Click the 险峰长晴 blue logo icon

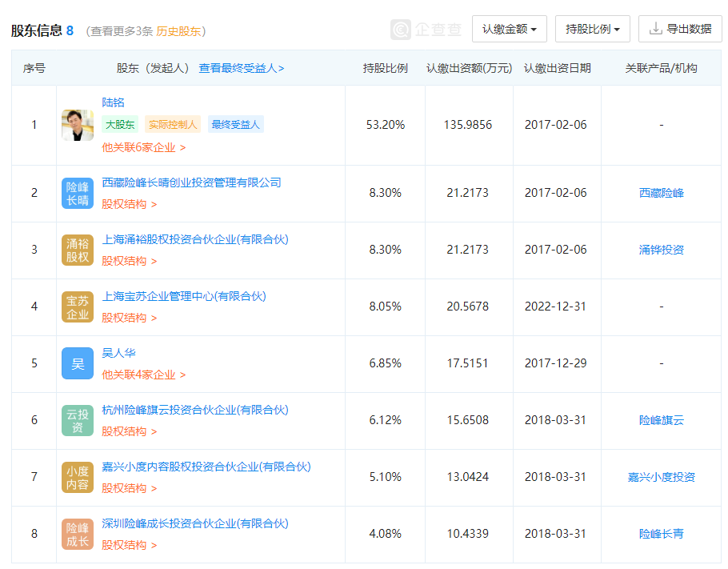coord(78,193)
